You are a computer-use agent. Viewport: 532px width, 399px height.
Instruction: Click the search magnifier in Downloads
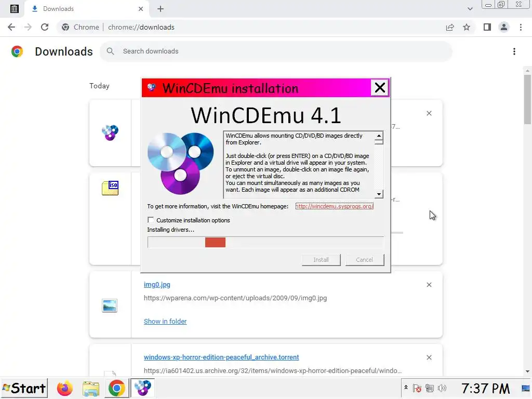(110, 51)
